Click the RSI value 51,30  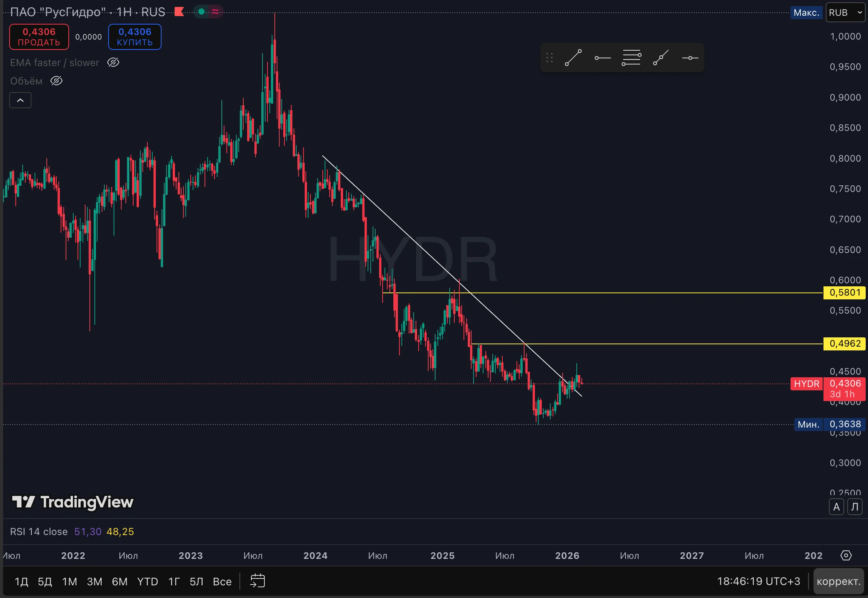[88, 532]
